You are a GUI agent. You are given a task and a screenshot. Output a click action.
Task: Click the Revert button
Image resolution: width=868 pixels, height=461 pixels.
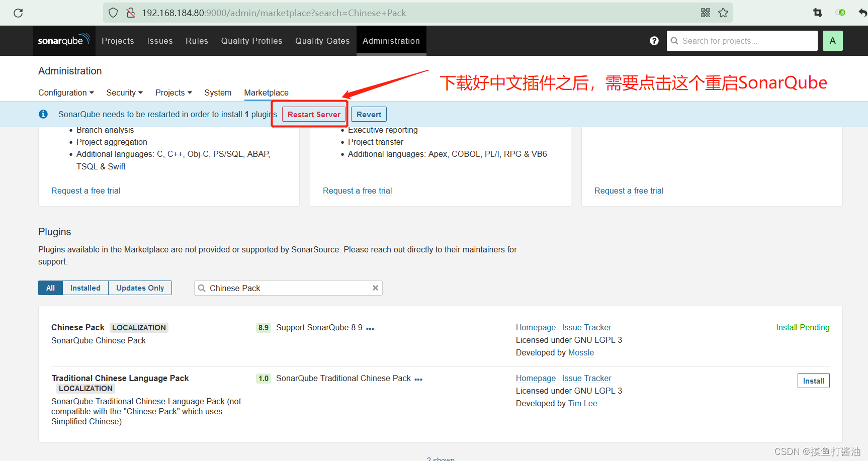click(x=369, y=114)
